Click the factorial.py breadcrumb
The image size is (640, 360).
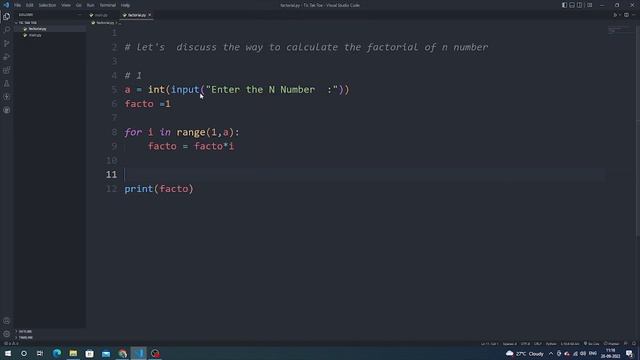point(105,23)
